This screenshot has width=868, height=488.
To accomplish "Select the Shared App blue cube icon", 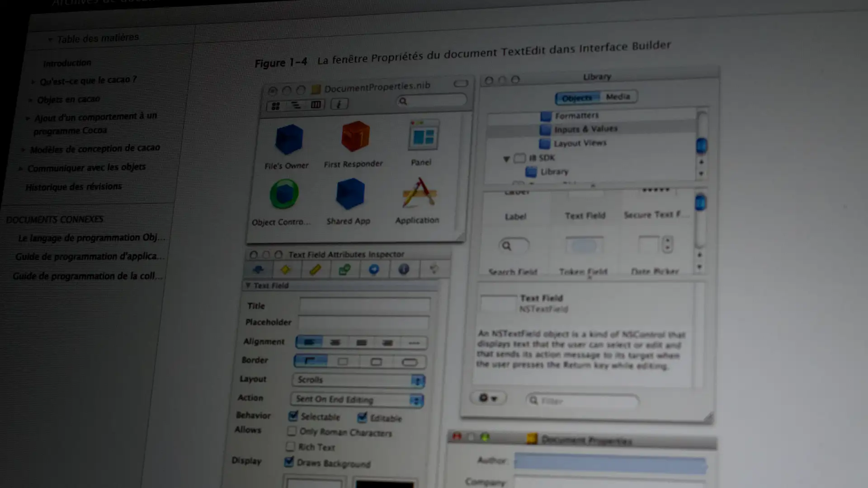I will click(x=350, y=193).
